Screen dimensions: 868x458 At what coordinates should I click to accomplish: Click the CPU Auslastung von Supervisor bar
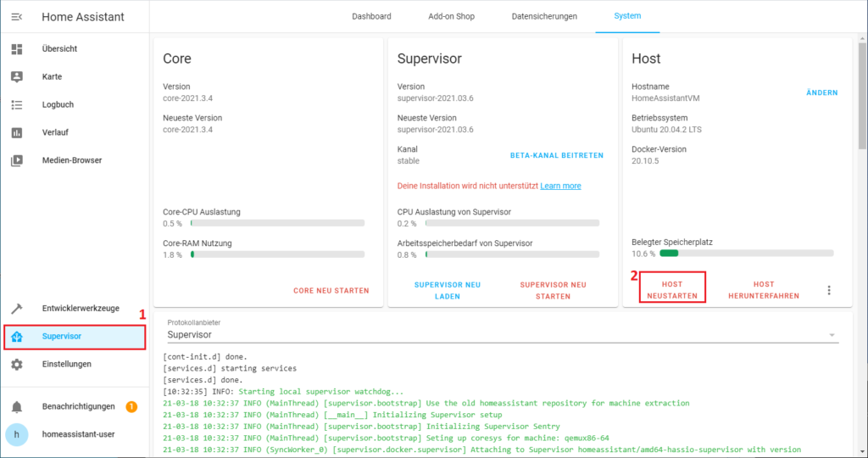(x=512, y=223)
